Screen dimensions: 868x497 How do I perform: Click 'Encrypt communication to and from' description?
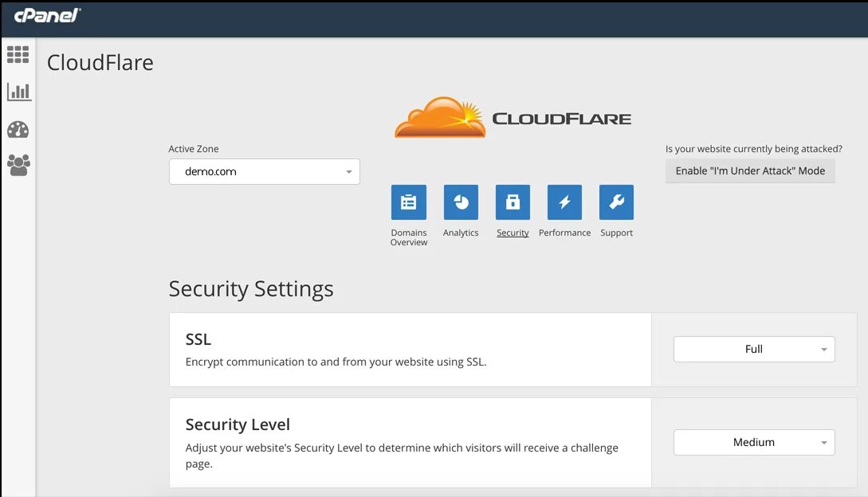(x=336, y=362)
